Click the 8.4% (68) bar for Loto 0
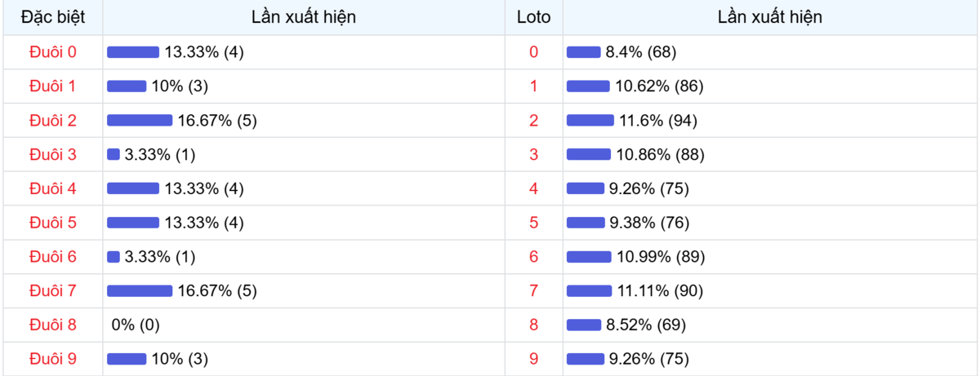This screenshot has height=376, width=980. coord(584,52)
